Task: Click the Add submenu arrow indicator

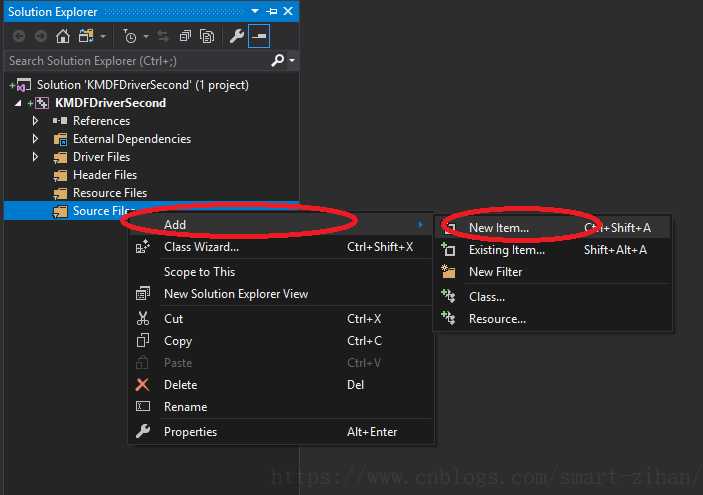Action: [420, 224]
